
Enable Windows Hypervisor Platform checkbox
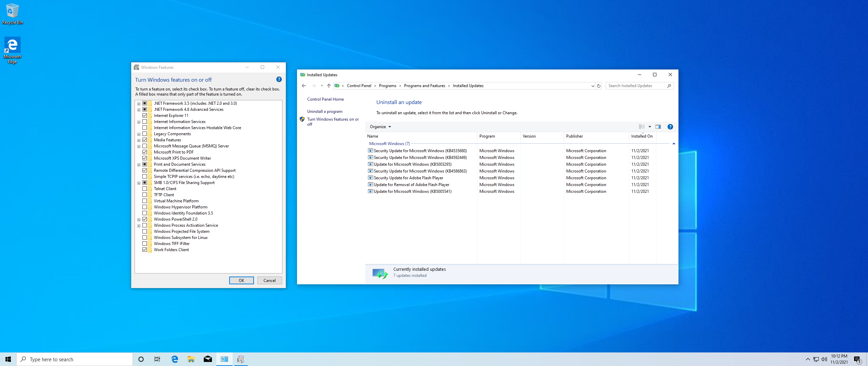(145, 207)
